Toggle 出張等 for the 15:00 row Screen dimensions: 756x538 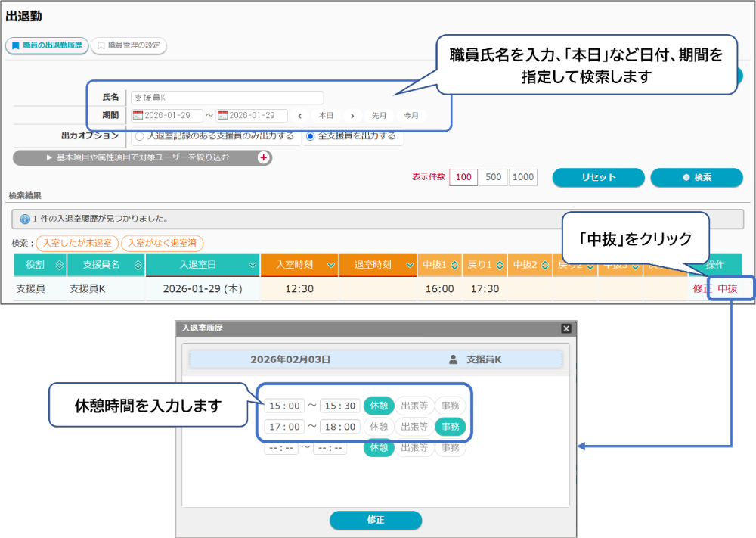click(x=414, y=406)
